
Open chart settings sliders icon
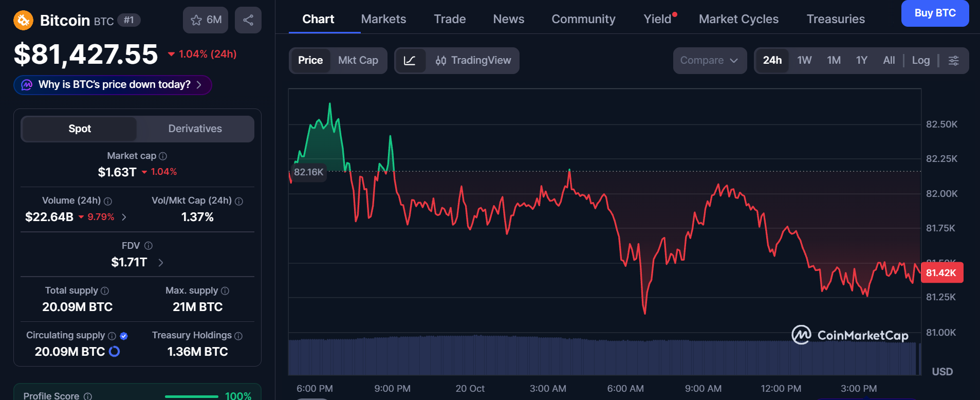(x=953, y=61)
